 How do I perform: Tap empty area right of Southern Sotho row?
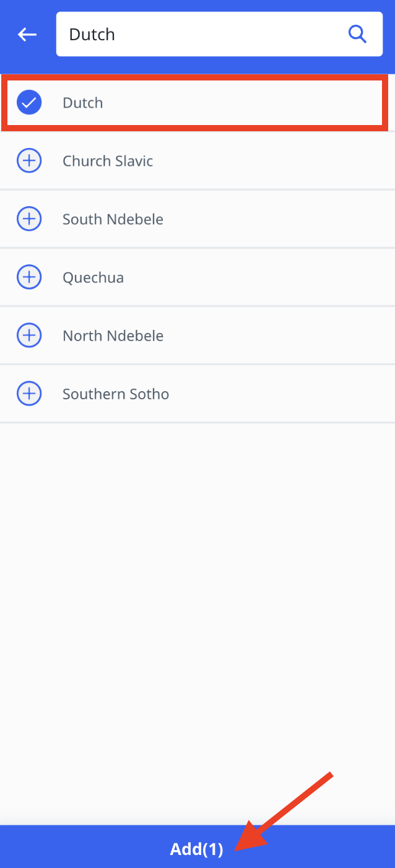pos(282,394)
